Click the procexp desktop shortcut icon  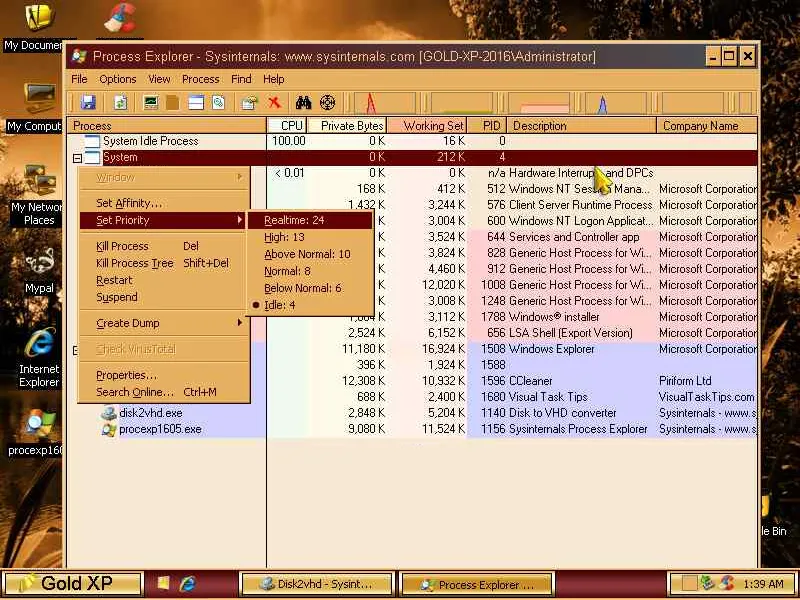(x=40, y=424)
